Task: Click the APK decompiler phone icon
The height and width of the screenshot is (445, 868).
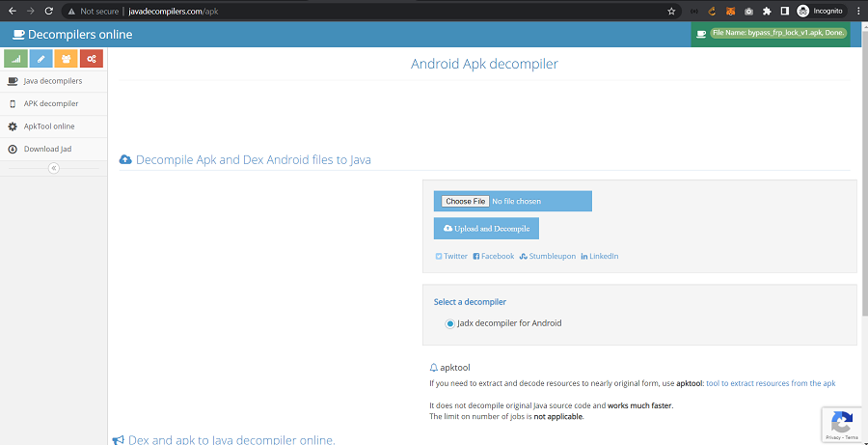Action: click(13, 103)
